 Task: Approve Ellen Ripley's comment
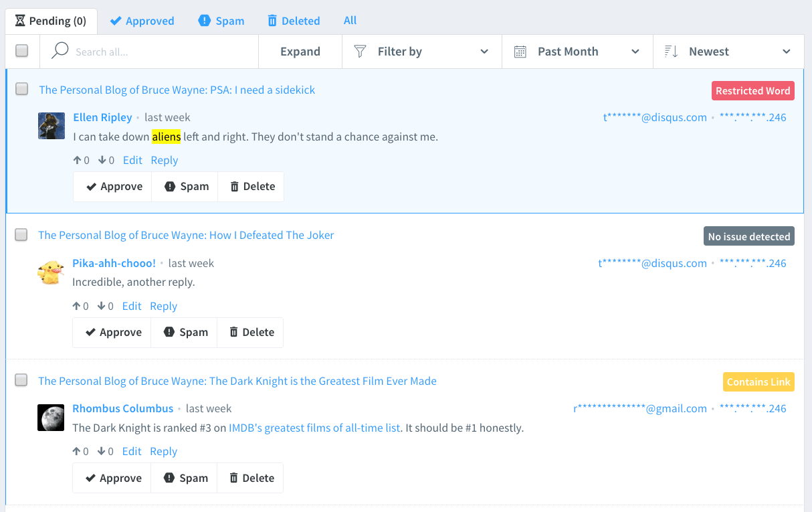pyautogui.click(x=114, y=187)
